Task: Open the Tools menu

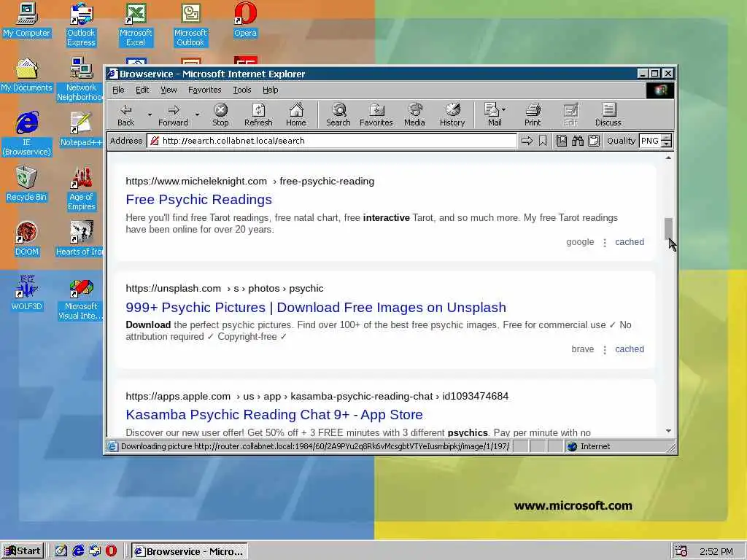Action: [242, 90]
